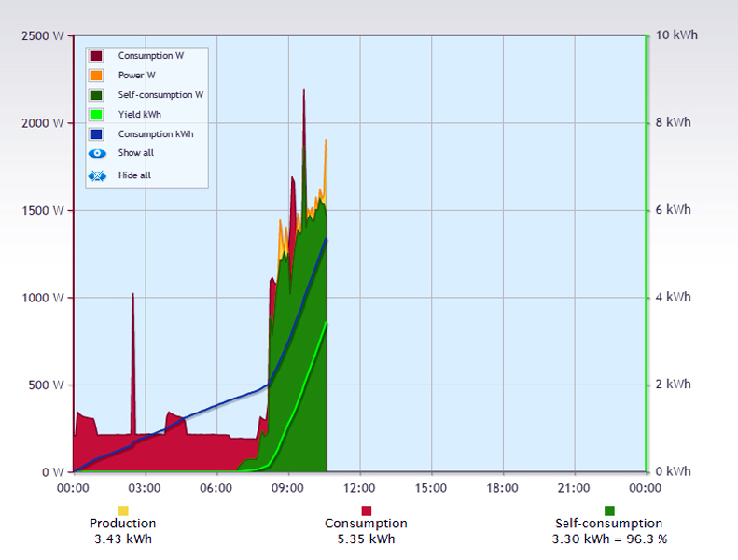Click the '8 kWh' right axis label
The image size is (738, 560).
[x=673, y=122]
